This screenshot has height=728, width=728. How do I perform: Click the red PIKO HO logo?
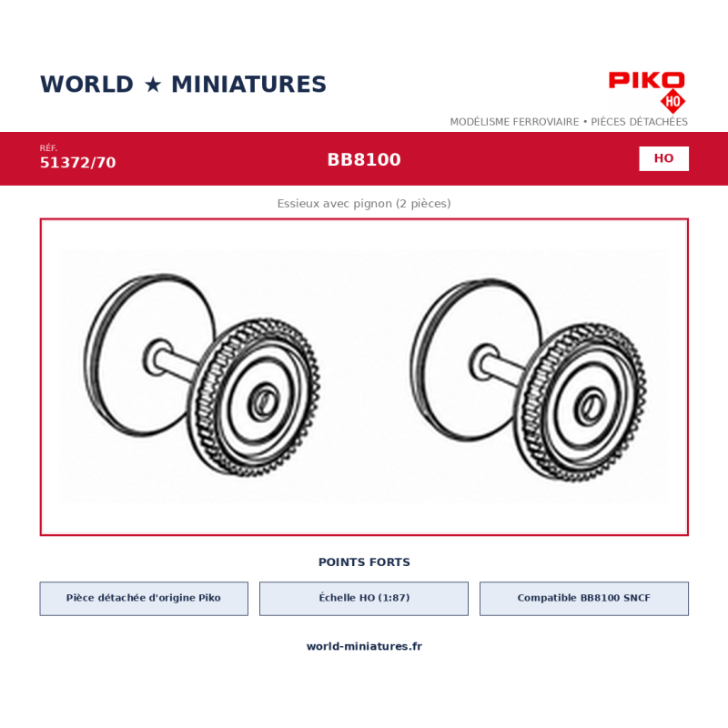[x=647, y=92]
